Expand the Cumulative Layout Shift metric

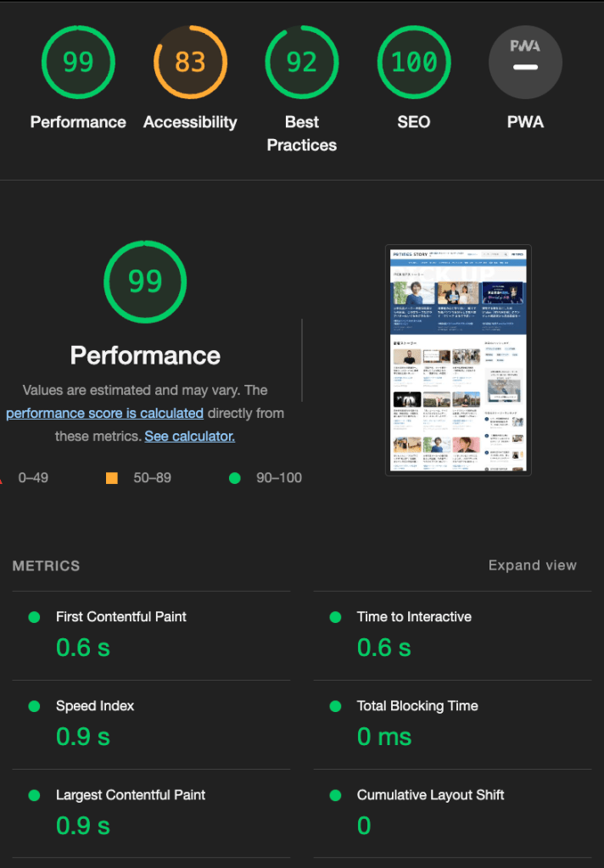(430, 795)
